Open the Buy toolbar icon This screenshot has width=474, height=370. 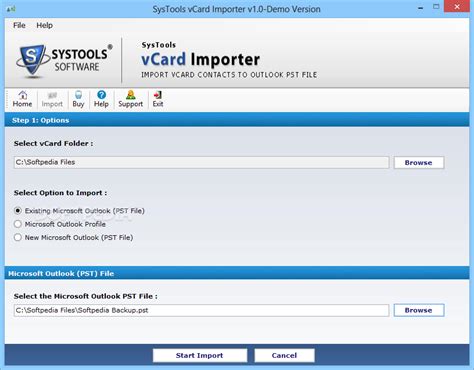(78, 99)
